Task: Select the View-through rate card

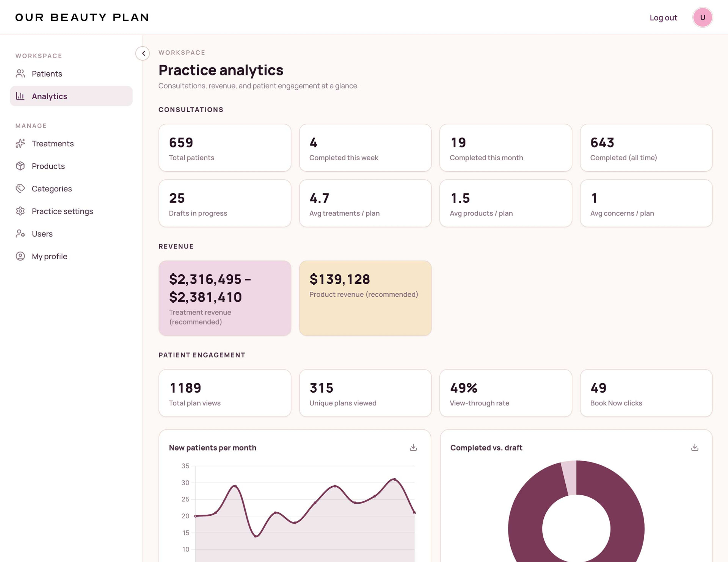Action: click(x=506, y=393)
